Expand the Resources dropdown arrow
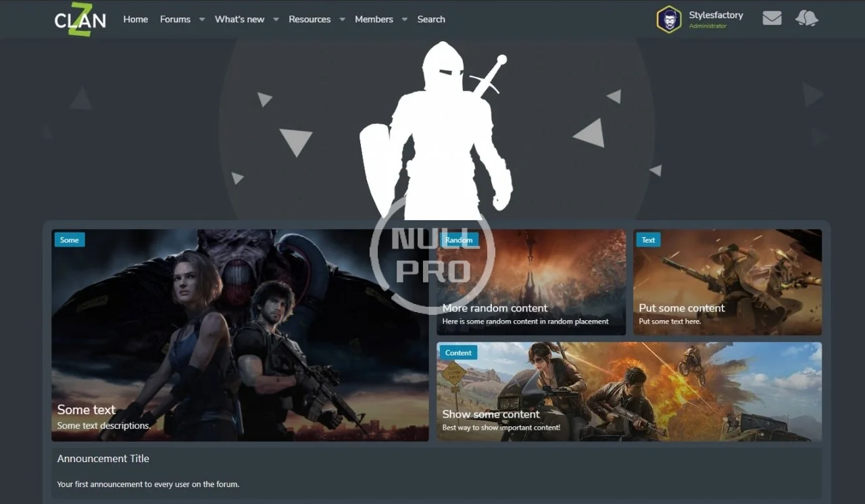The width and height of the screenshot is (865, 504). pyautogui.click(x=342, y=20)
